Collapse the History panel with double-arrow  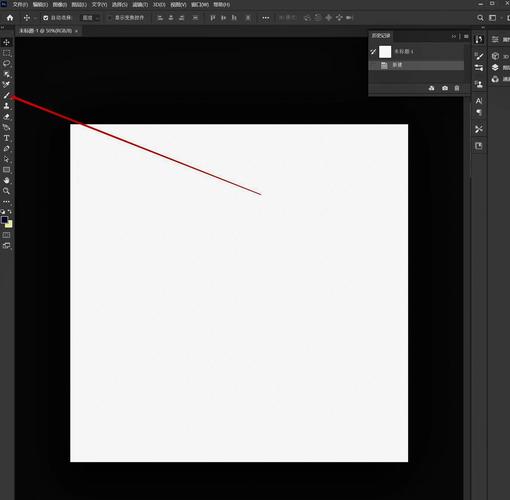click(x=454, y=36)
